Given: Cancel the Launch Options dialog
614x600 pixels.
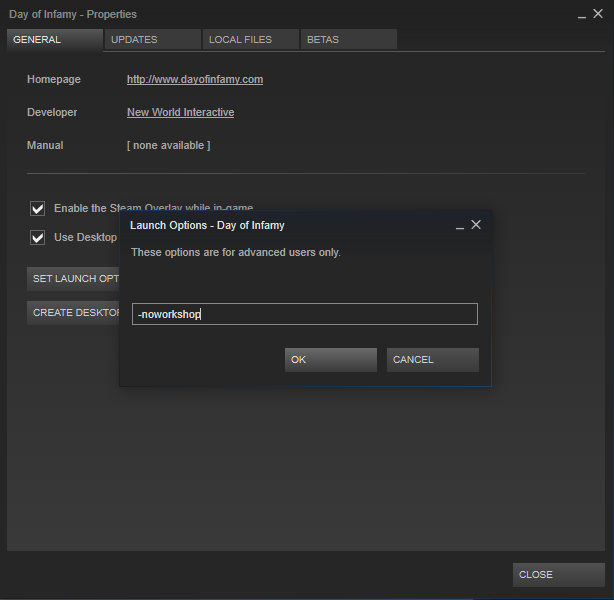Looking at the screenshot, I should click(x=433, y=360).
